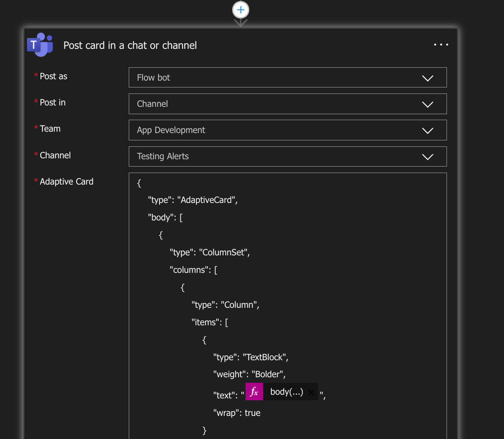
Task: Click the "type": "ColumnSet" line
Action: coord(209,253)
